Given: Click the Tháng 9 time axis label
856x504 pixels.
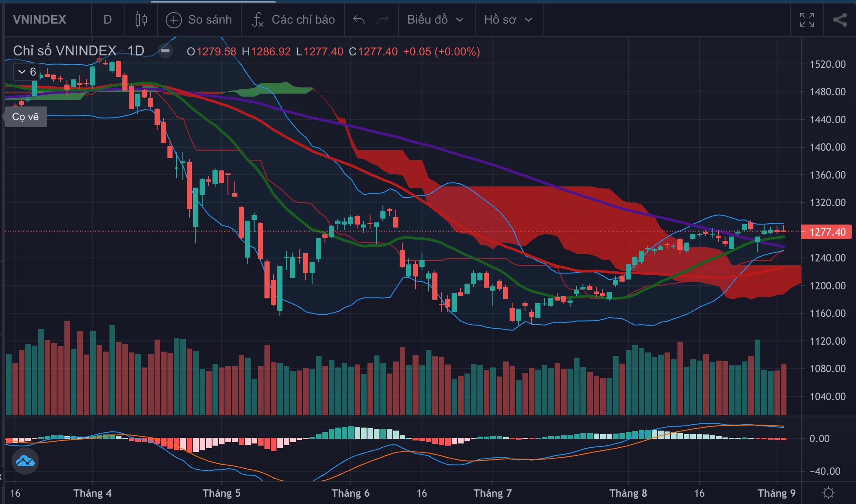Looking at the screenshot, I should coord(777,493).
